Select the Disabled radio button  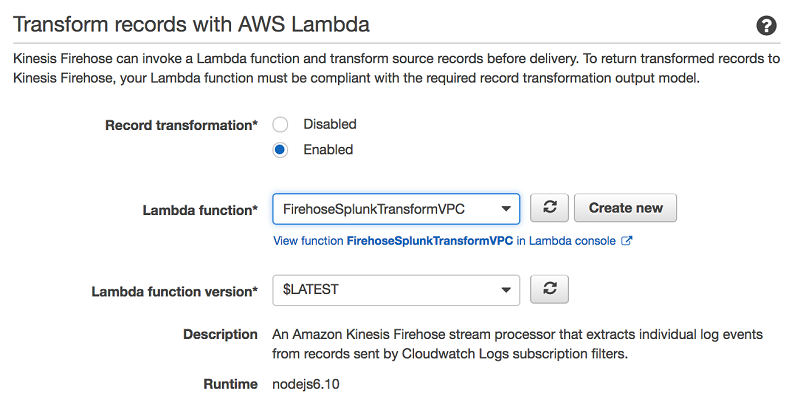280,124
